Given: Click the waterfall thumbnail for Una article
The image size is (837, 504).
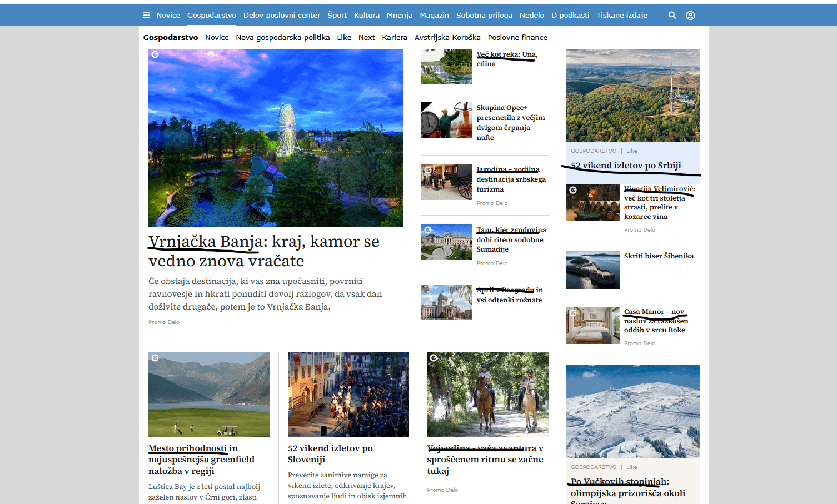Looking at the screenshot, I should point(446,67).
